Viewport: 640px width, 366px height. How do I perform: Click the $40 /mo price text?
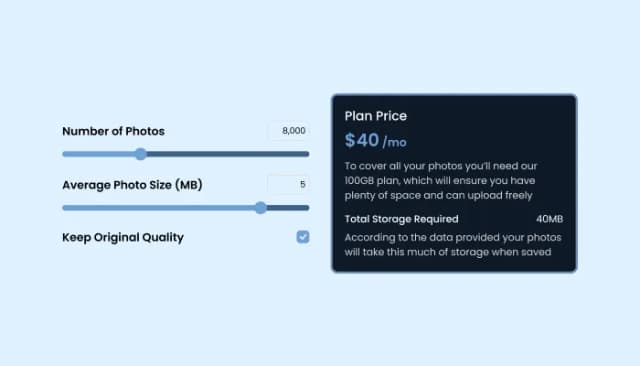click(376, 141)
